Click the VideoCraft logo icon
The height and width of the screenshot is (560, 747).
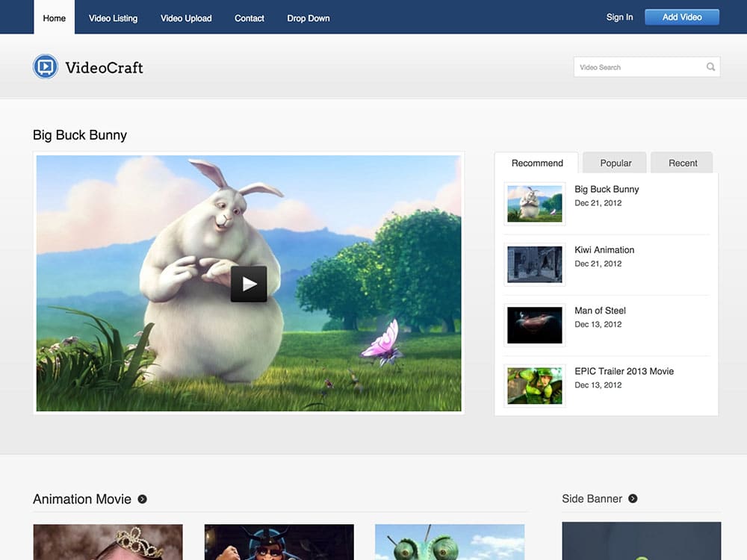[46, 66]
